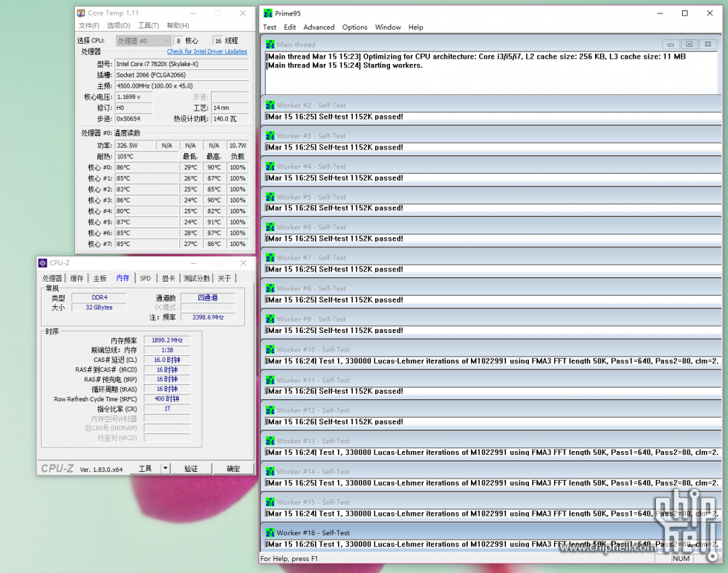Open Core Temp 工具(T) menu
This screenshot has height=573, width=728.
point(148,25)
